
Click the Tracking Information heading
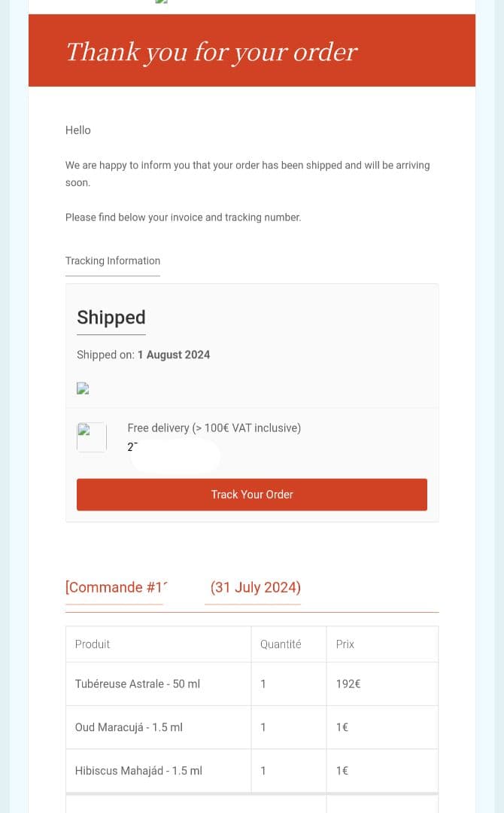[x=113, y=260]
